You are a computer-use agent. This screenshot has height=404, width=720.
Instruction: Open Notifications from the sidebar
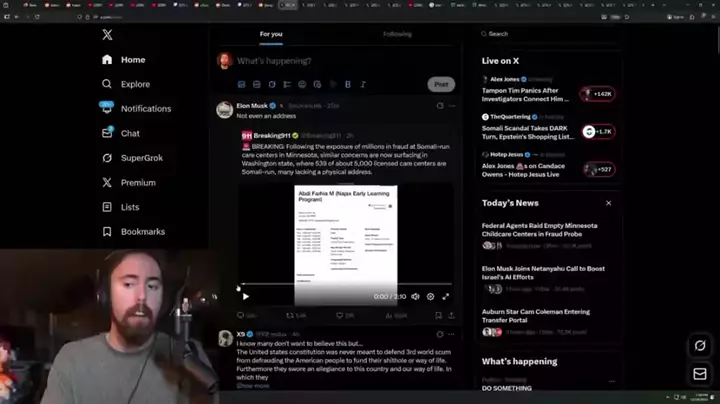click(145, 108)
